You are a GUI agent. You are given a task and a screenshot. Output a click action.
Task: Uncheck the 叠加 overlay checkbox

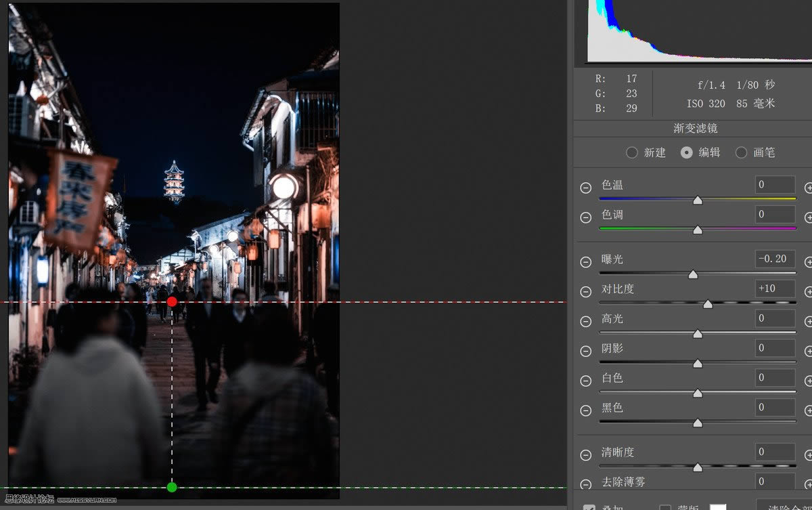point(589,507)
